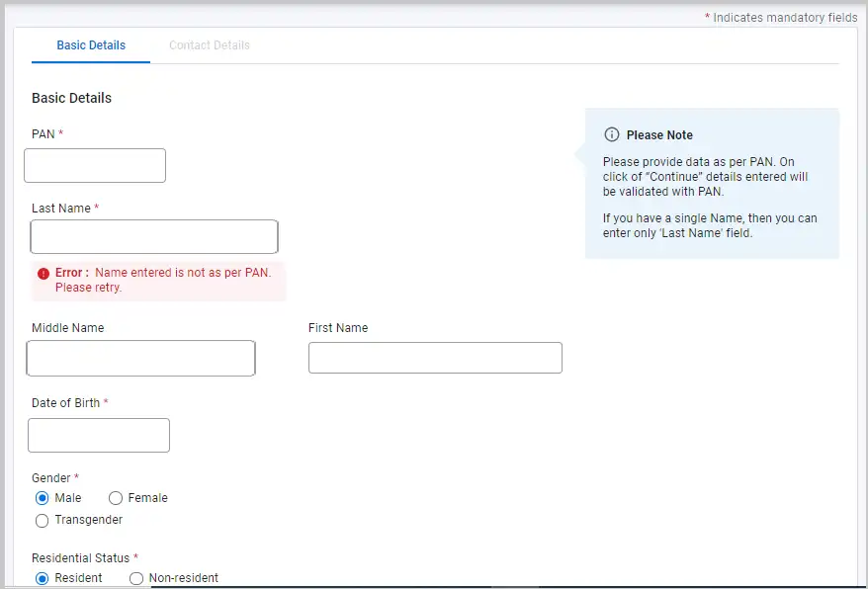Click the Basic Details section heading

[x=71, y=98]
